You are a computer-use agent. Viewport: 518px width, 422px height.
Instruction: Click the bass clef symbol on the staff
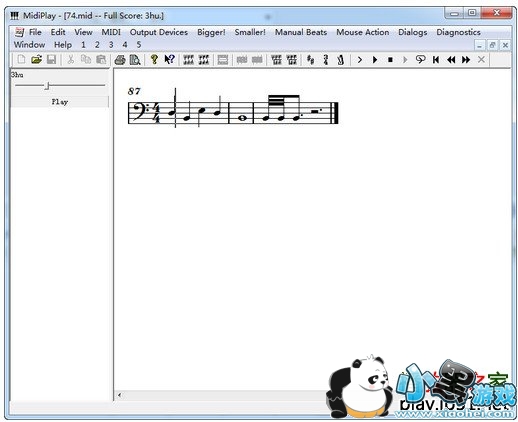(x=141, y=111)
